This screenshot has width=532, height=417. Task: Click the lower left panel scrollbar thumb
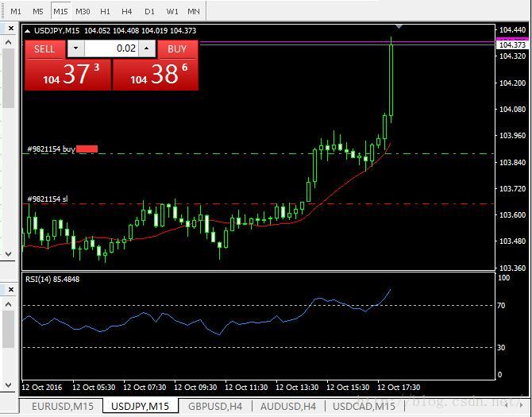pyautogui.click(x=8, y=329)
